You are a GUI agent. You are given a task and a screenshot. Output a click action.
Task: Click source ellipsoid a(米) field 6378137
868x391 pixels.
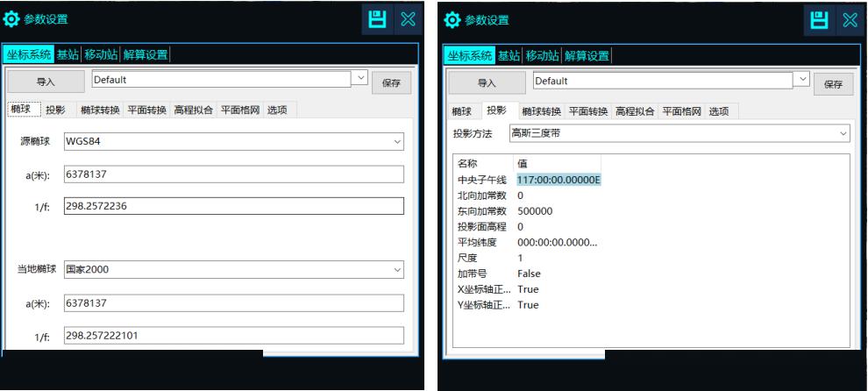pyautogui.click(x=233, y=174)
